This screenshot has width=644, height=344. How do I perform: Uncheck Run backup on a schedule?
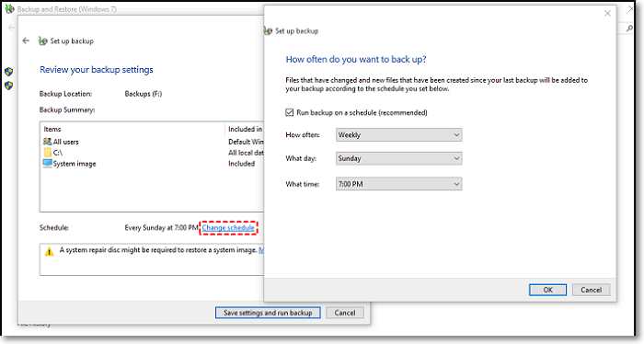pos(290,112)
